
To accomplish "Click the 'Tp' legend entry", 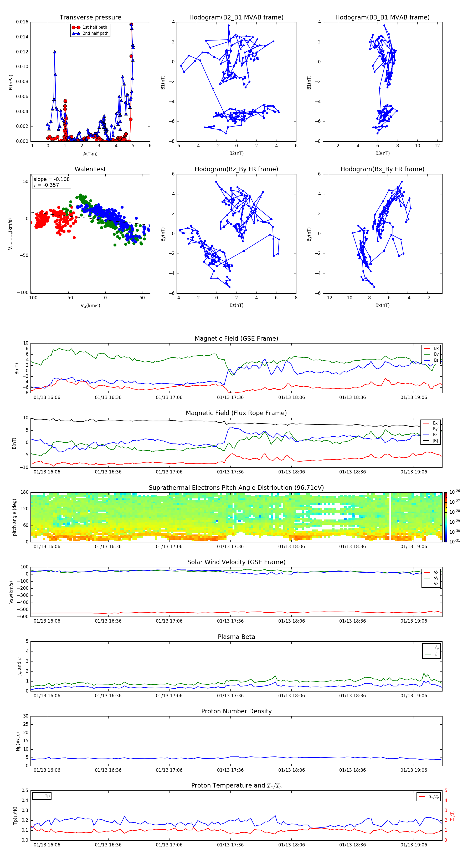I will pyautogui.click(x=42, y=796).
